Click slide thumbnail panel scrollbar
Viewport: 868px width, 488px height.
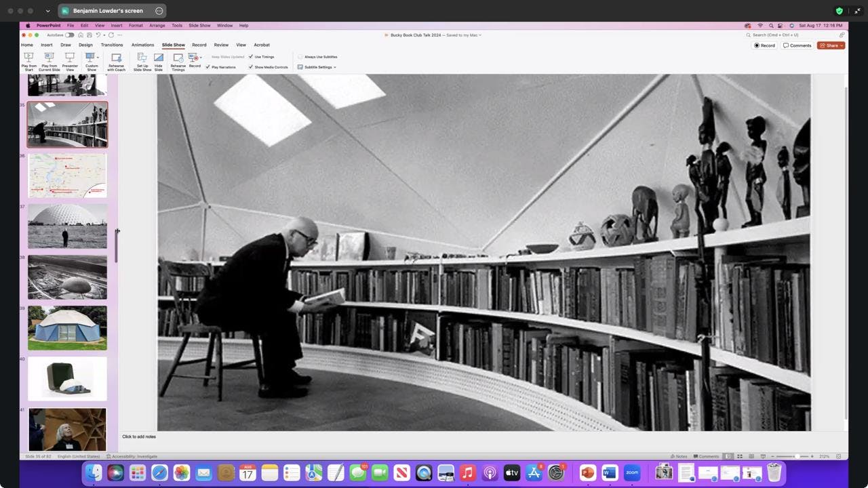[x=116, y=247]
